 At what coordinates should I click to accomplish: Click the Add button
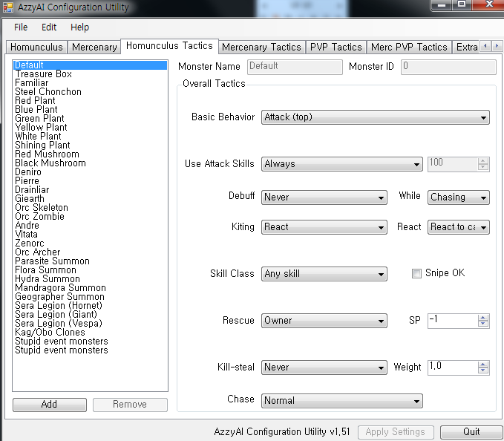(49, 405)
